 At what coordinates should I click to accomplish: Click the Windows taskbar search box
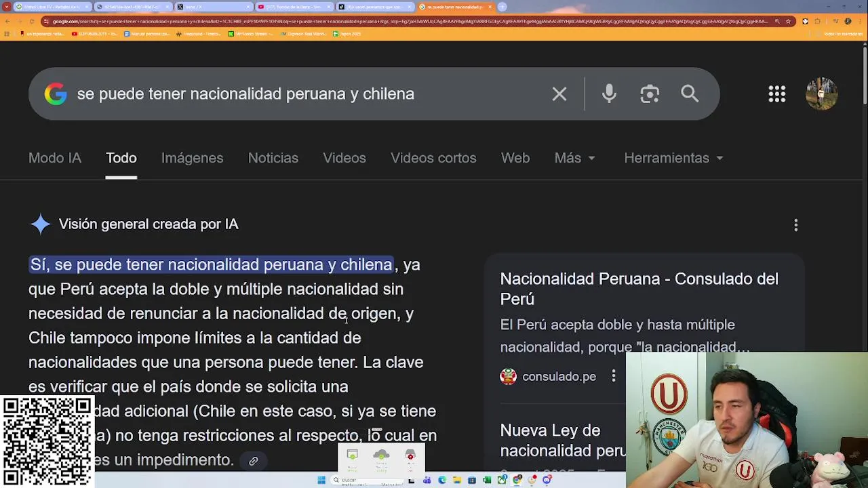click(368, 480)
